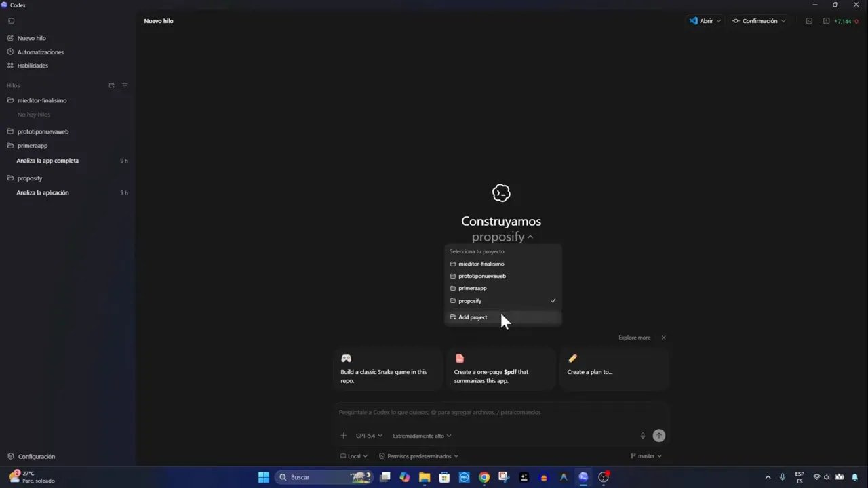Image resolution: width=868 pixels, height=488 pixels.
Task: Open the GPT-5.4 model dropdown
Action: [368, 436]
